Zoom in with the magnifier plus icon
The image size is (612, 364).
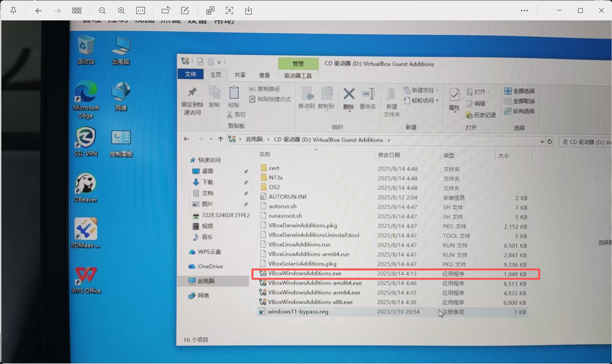coord(121,11)
